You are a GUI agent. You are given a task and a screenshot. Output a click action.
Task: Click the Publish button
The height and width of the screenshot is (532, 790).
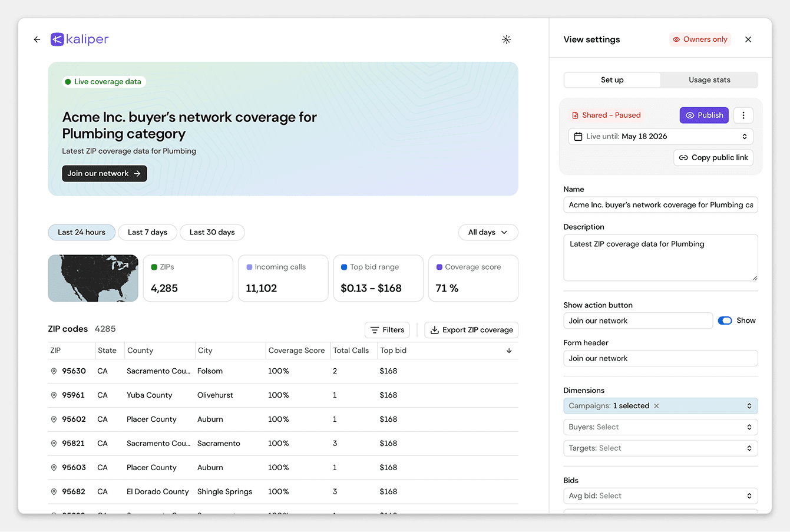click(x=704, y=115)
